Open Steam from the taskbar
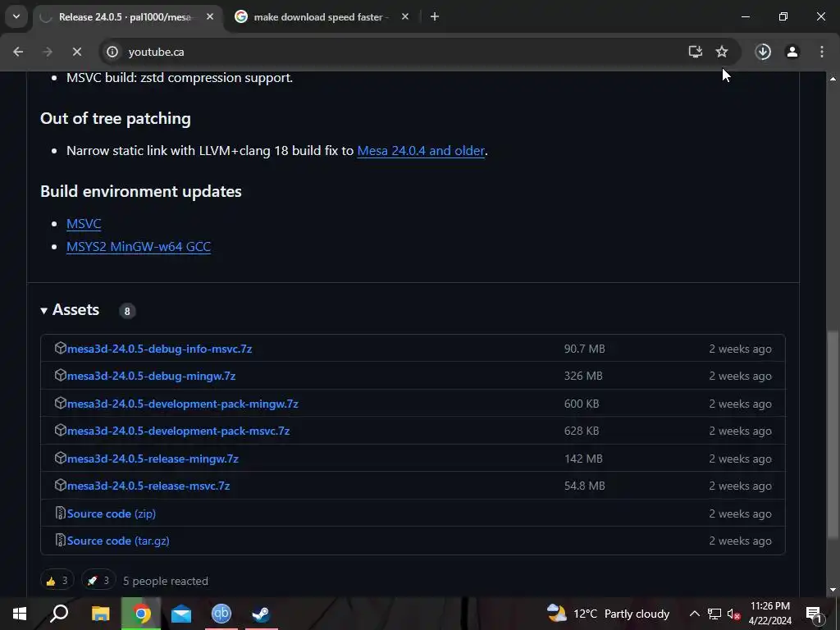The image size is (840, 630). [262, 614]
